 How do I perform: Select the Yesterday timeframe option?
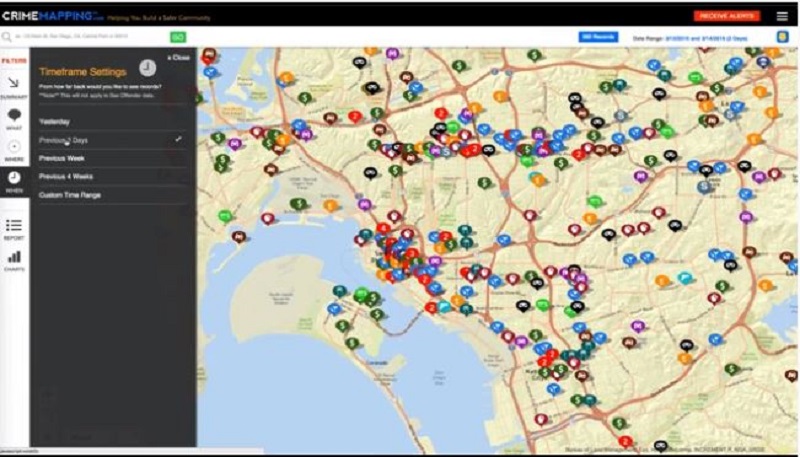(x=55, y=121)
